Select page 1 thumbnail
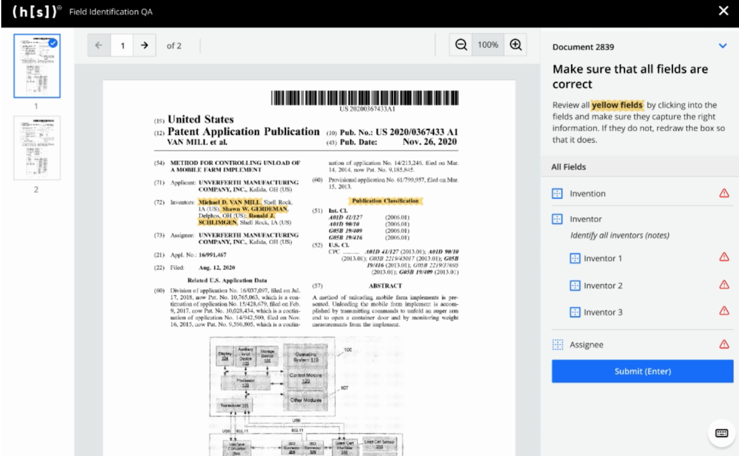This screenshot has height=456, width=739. pyautogui.click(x=37, y=66)
